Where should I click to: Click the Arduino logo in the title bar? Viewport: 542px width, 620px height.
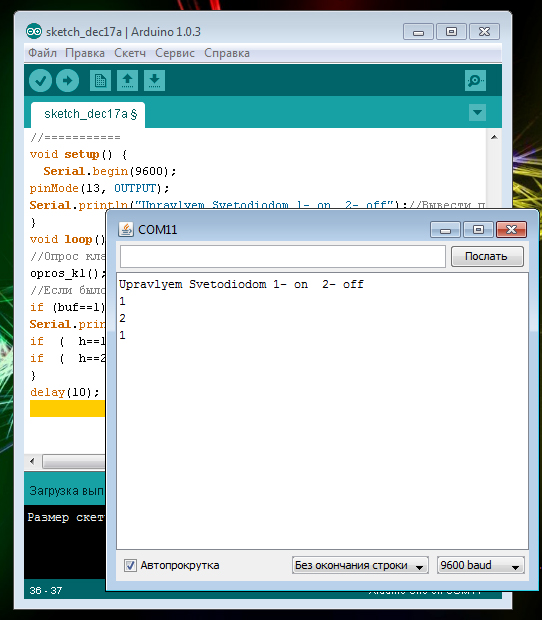pyautogui.click(x=34, y=31)
